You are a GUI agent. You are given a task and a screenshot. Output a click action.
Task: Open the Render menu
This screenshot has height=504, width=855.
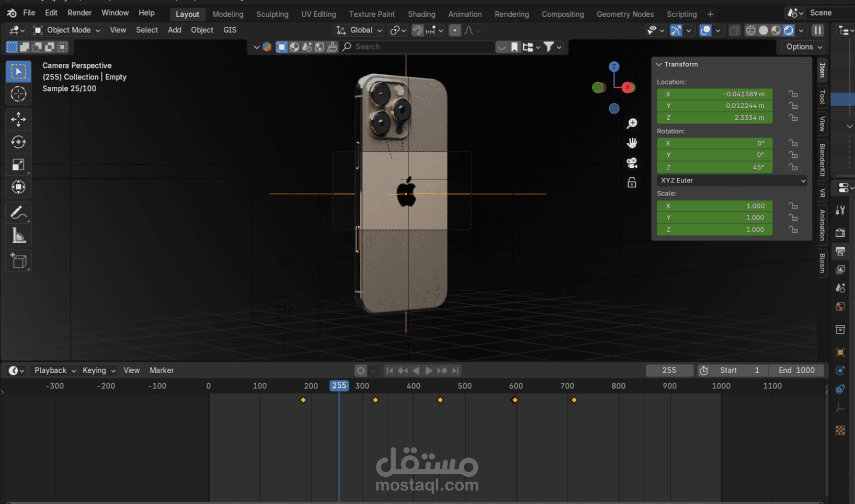[x=79, y=13]
